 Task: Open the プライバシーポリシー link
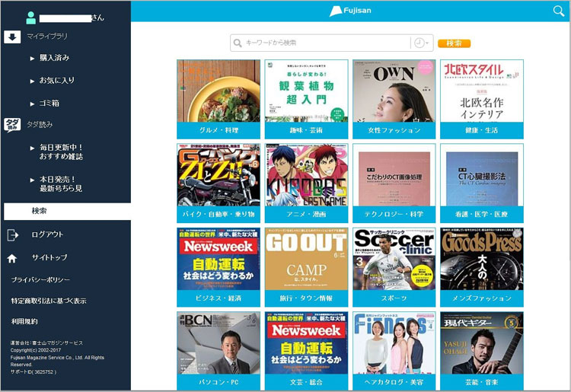[x=40, y=280]
